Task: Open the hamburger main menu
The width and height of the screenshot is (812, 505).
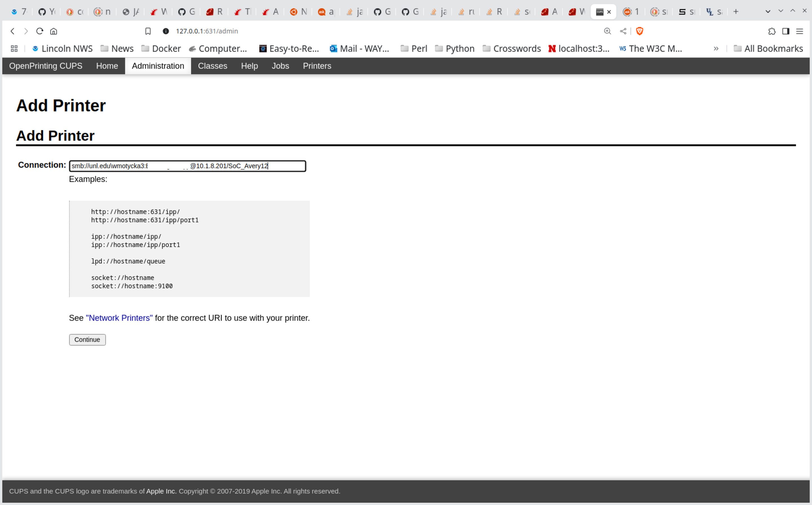Action: click(800, 31)
